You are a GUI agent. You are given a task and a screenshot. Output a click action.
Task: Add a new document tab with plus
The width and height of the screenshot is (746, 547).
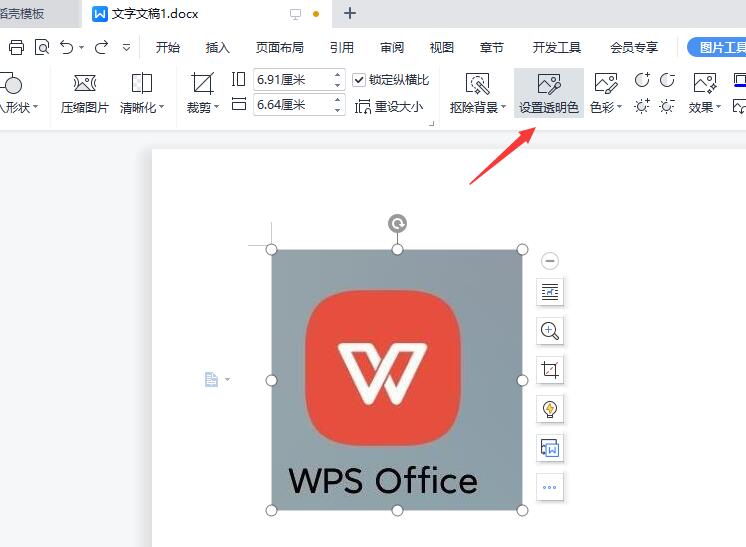(x=350, y=13)
